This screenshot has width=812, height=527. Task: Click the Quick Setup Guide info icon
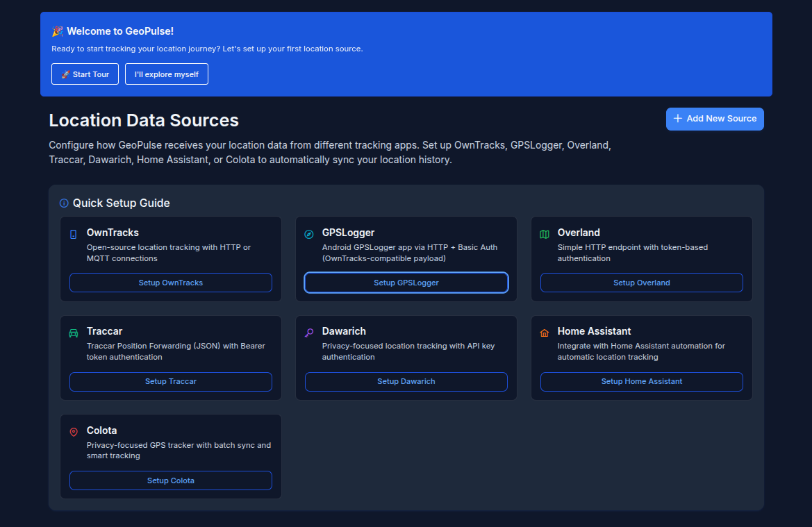pos(64,203)
